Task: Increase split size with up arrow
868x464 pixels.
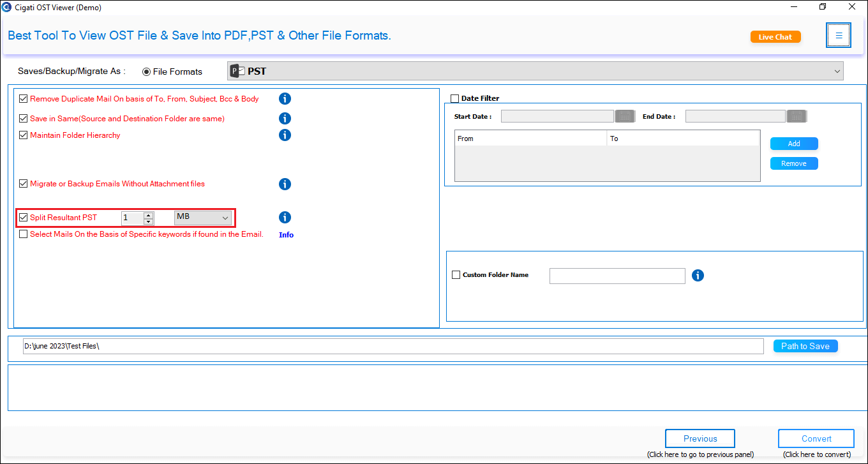Action: (149, 215)
